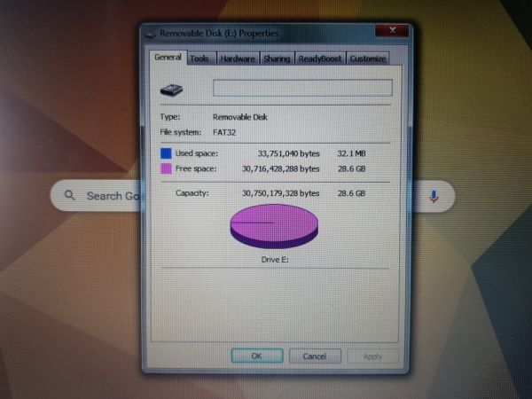Click the 'FAT32' file system value
This screenshot has width=532, height=399.
pyautogui.click(x=224, y=132)
